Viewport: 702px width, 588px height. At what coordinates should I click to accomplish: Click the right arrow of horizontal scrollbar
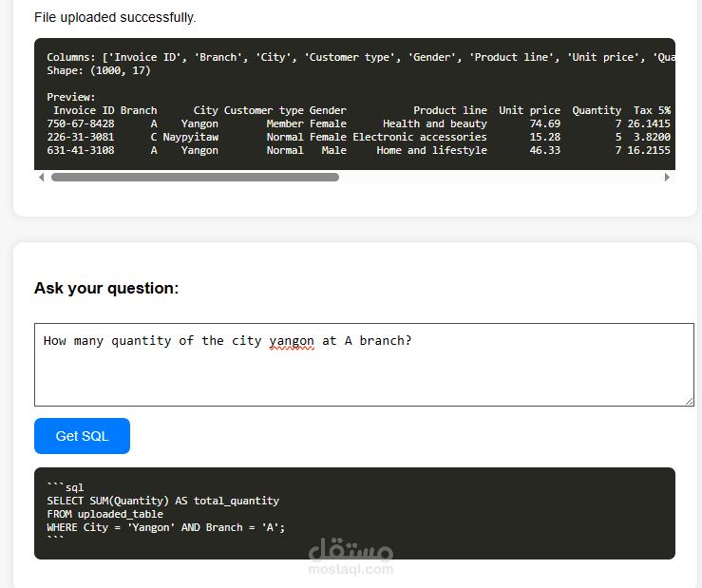click(667, 177)
